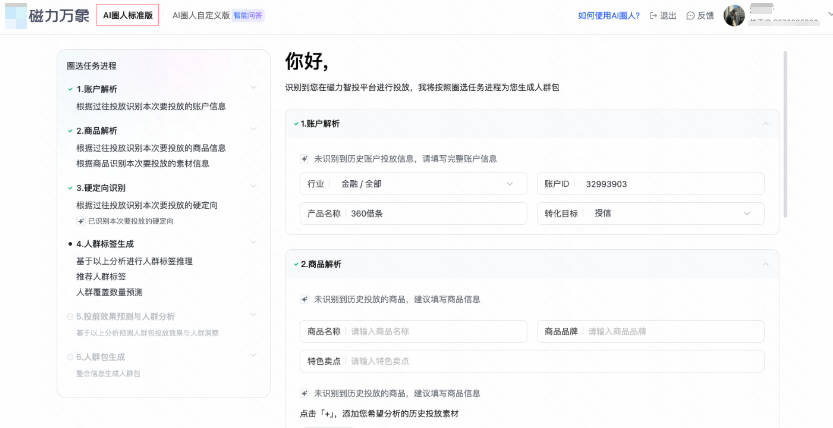Click 整合信息生成人群包 text
The image size is (833, 428).
pos(108,373)
